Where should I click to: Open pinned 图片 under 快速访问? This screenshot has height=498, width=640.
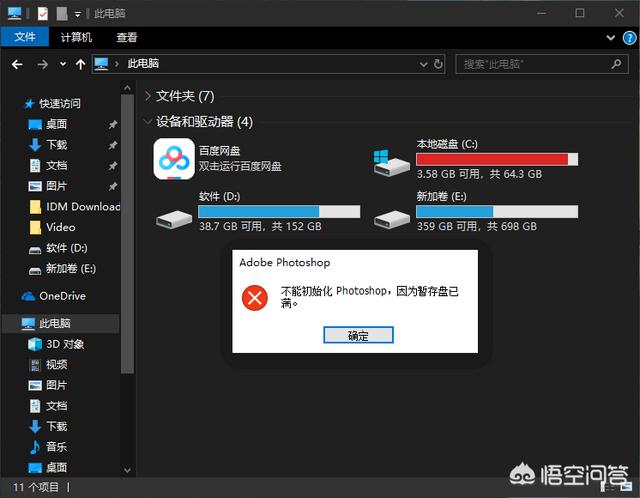click(x=56, y=186)
